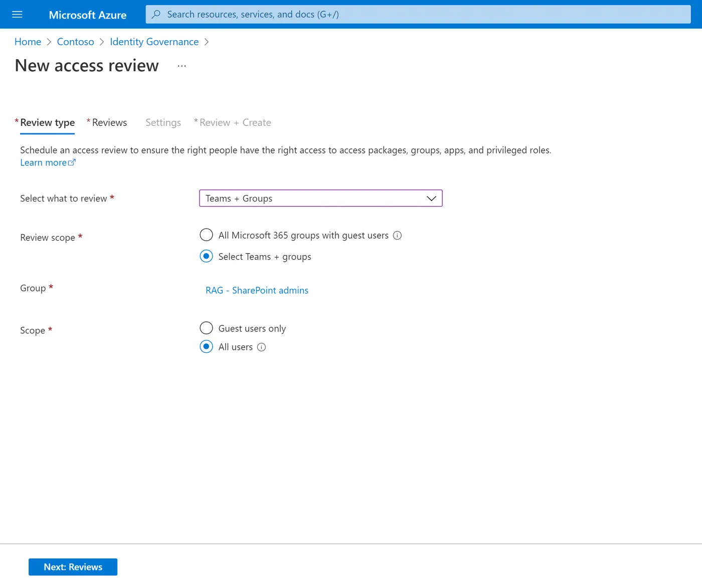Click the Next: Reviews button

pos(73,567)
